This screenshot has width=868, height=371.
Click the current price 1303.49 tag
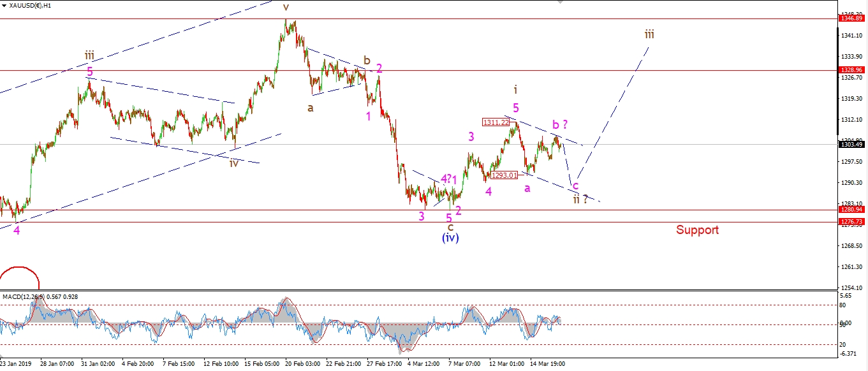pyautogui.click(x=853, y=144)
